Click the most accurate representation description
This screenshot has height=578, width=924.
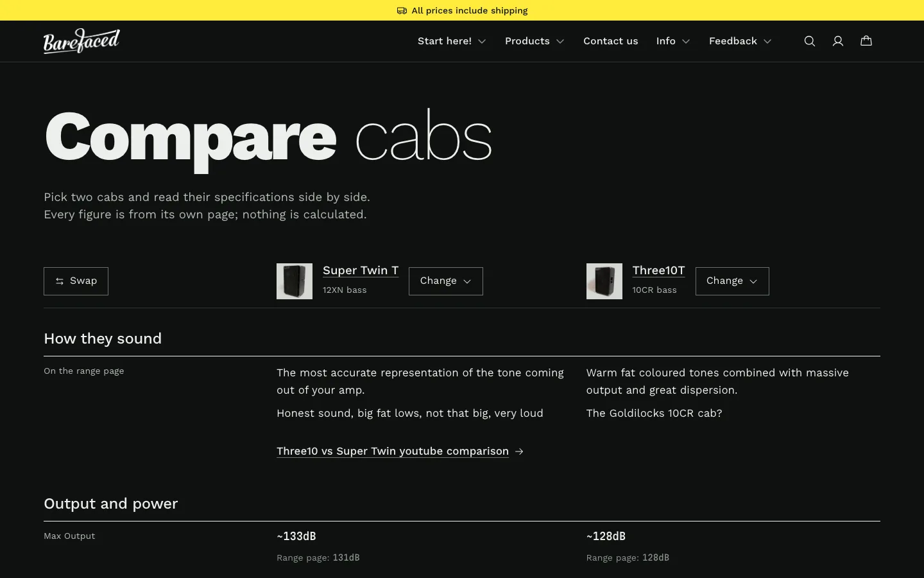click(420, 381)
